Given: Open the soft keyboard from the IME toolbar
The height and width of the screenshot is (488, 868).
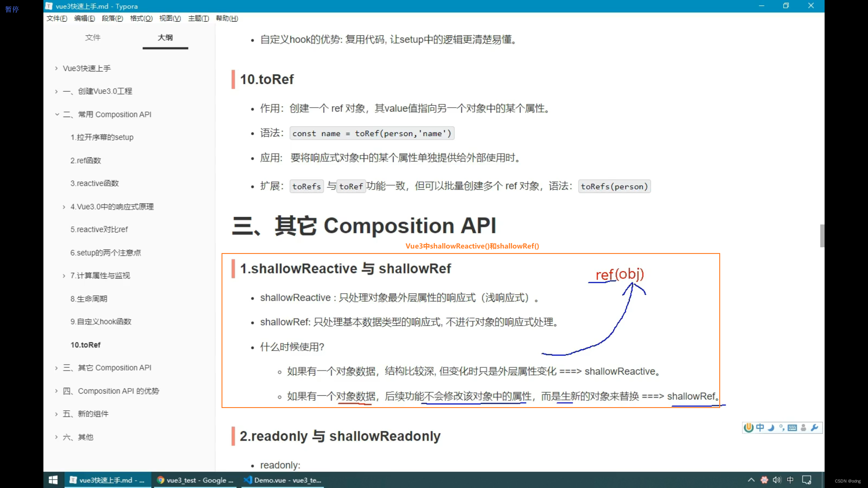Looking at the screenshot, I should [792, 428].
